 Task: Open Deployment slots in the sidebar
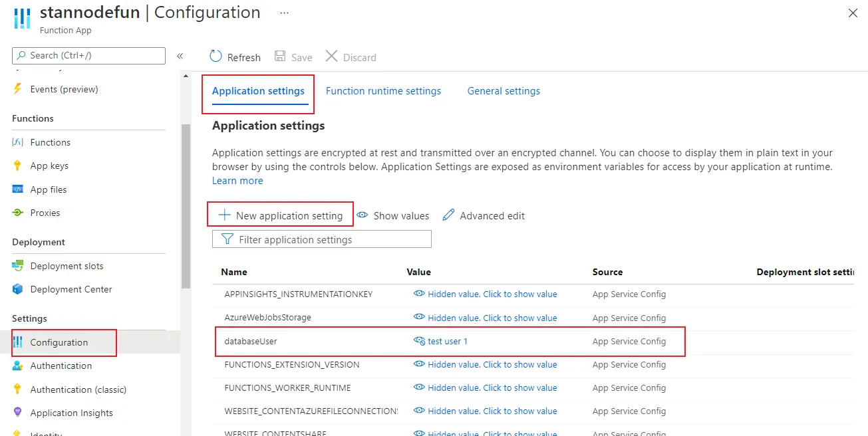coord(67,266)
